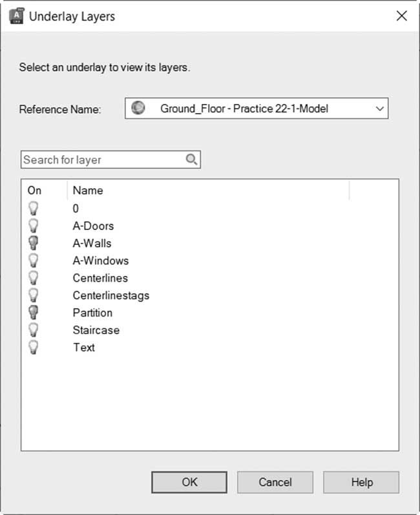Turn off the A-Doors layer lightbulb

click(x=33, y=226)
